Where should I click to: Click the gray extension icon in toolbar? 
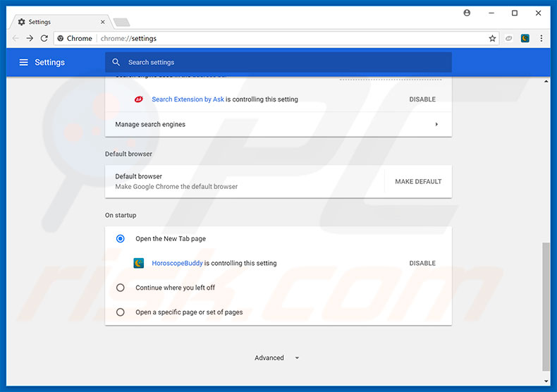click(508, 38)
